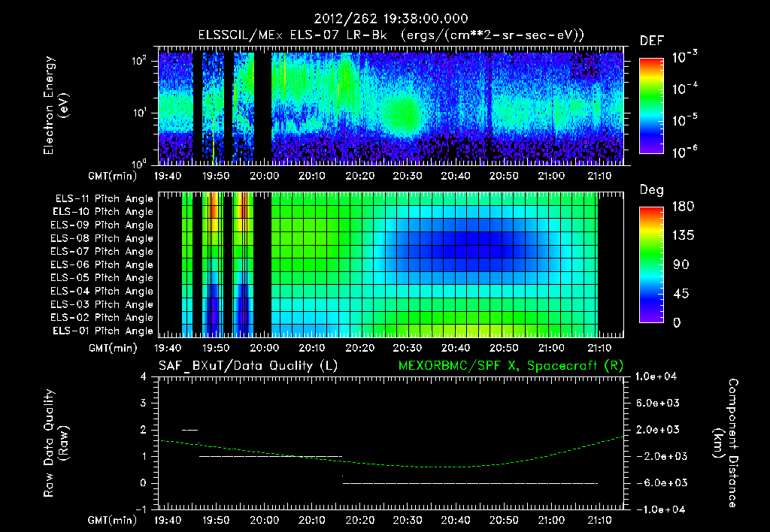Click the GMT(min) label under the spectrogram
The width and height of the screenshot is (770, 532).
(113, 176)
